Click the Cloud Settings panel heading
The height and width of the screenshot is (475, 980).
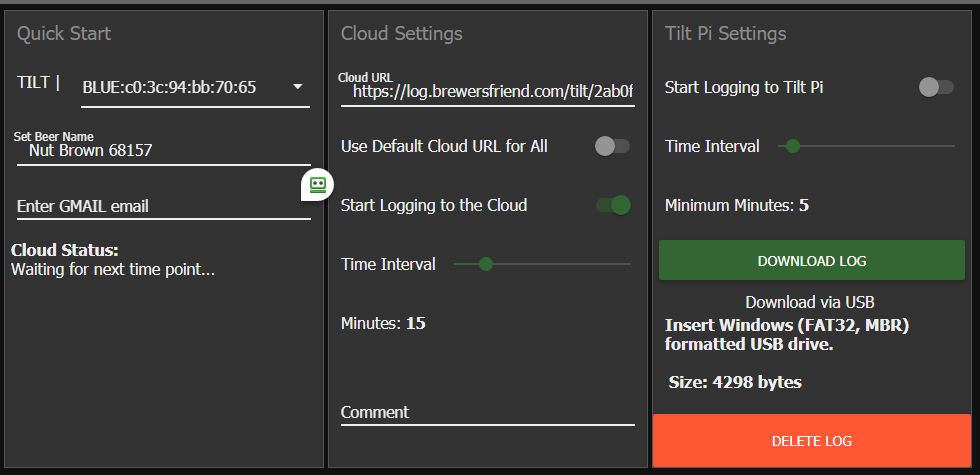pos(402,34)
